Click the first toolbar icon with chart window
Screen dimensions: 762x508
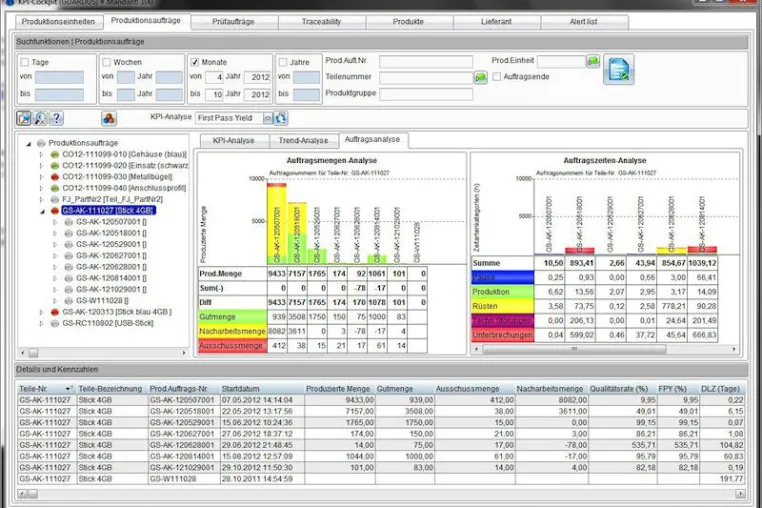tap(23, 118)
